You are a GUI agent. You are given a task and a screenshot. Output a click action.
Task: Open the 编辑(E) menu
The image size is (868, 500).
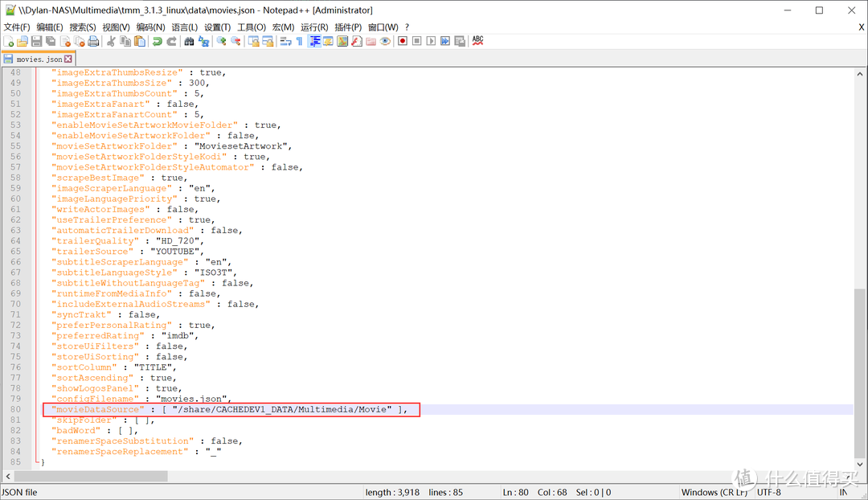click(x=50, y=27)
